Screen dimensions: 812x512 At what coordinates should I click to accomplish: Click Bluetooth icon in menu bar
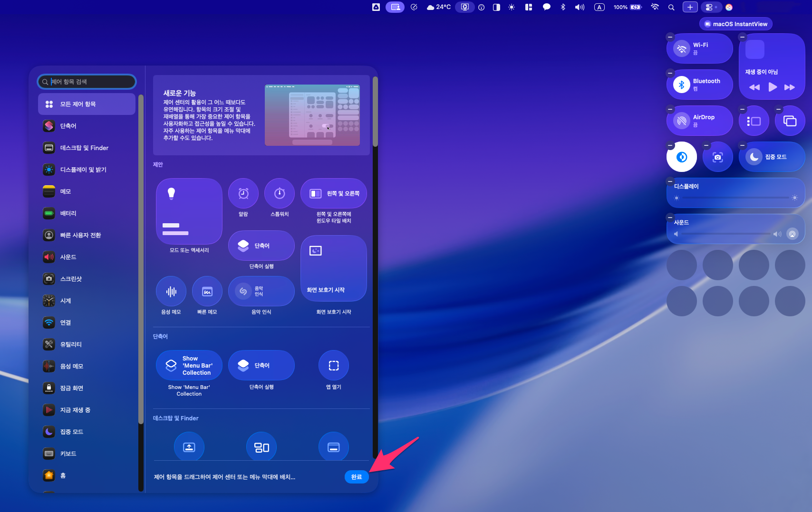563,7
